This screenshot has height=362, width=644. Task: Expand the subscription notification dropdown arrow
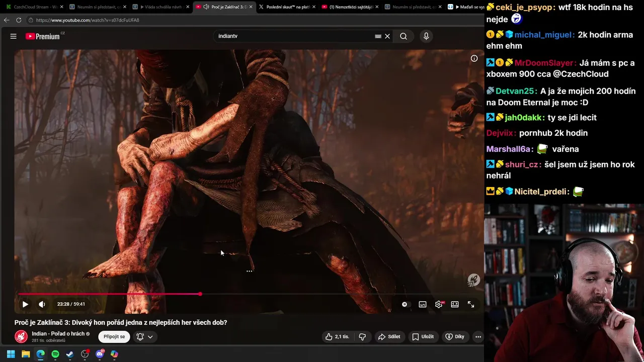(150, 337)
